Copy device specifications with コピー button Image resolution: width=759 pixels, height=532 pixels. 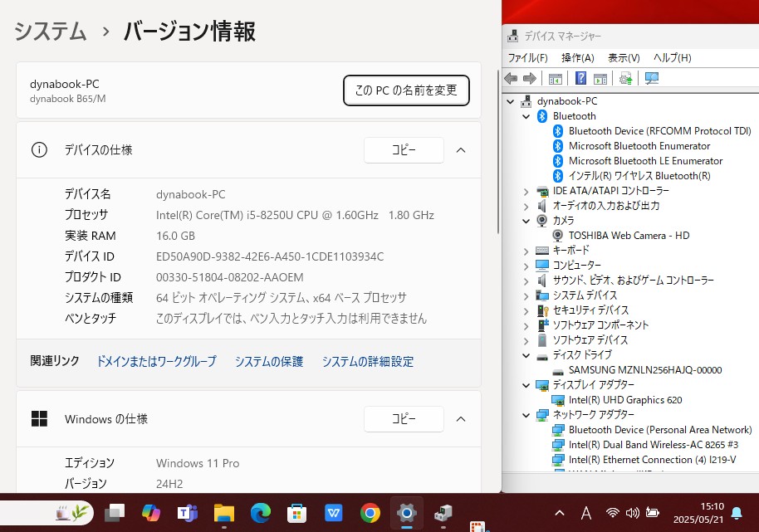[x=404, y=150]
